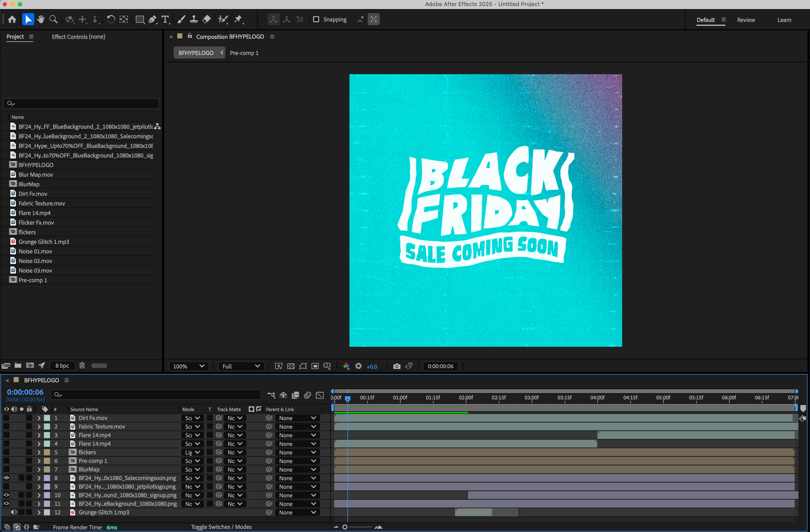This screenshot has width=810, height=532.
Task: Switch to the Review workspace
Action: pyautogui.click(x=746, y=20)
